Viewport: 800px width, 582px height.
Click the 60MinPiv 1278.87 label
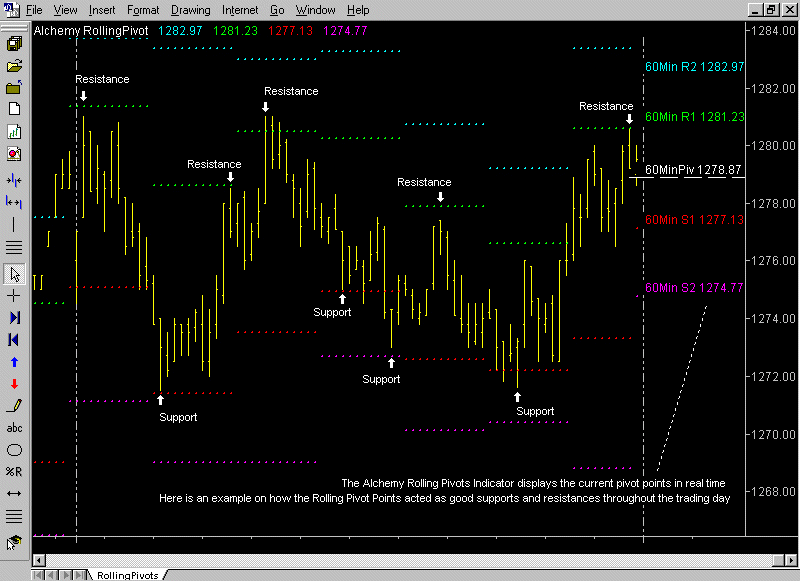point(693,170)
